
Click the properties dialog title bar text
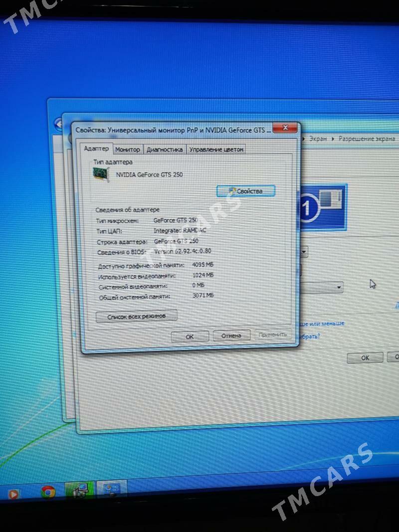tap(173, 130)
